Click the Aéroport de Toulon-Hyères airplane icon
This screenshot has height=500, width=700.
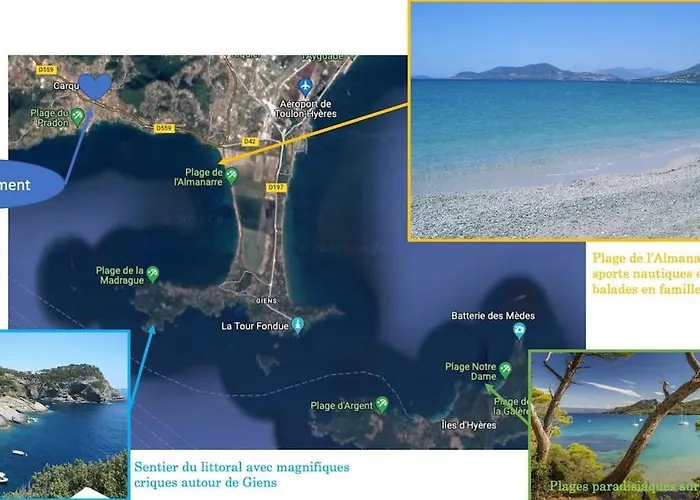(305, 86)
